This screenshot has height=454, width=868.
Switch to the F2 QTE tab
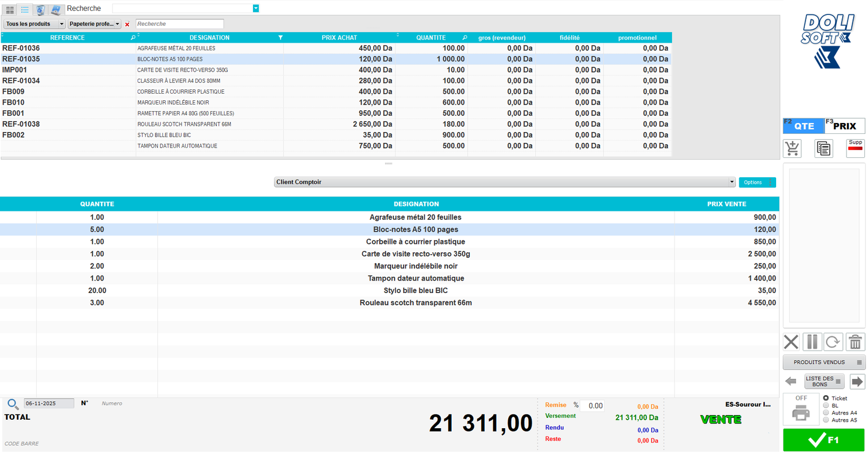pos(803,126)
